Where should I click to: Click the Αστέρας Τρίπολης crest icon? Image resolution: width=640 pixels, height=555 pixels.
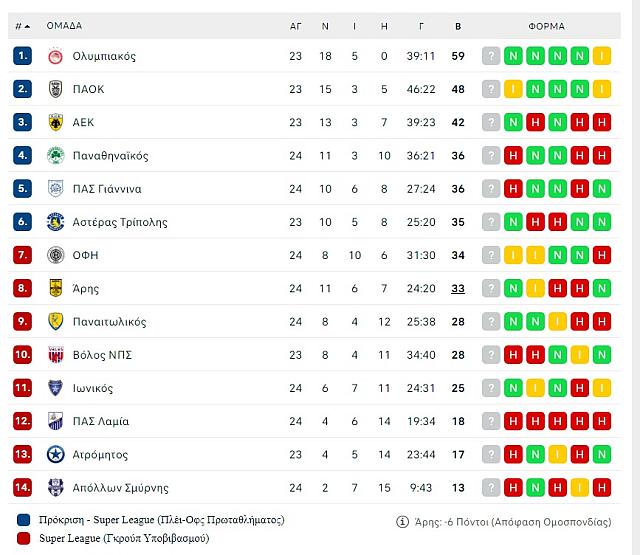[x=56, y=222]
